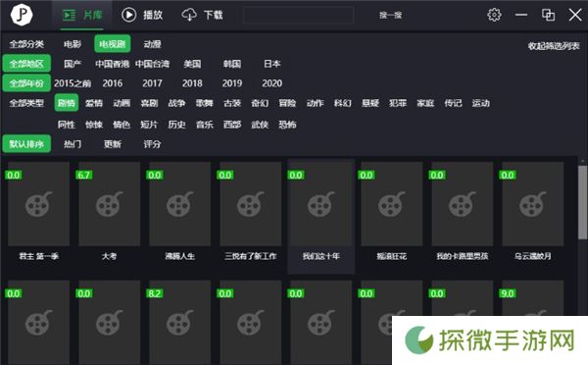588x365 pixels.
Task: Choose the 惊悚 genre
Action: (94, 125)
